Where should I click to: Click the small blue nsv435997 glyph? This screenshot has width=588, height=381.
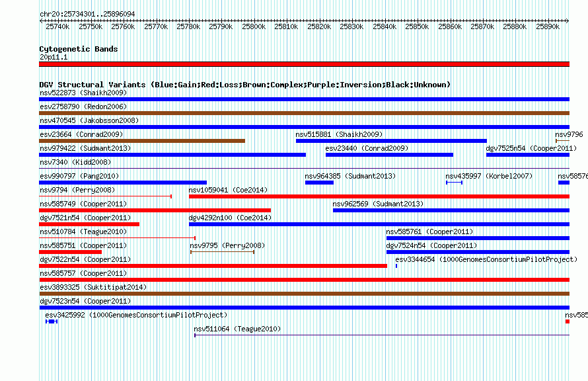[x=454, y=183]
